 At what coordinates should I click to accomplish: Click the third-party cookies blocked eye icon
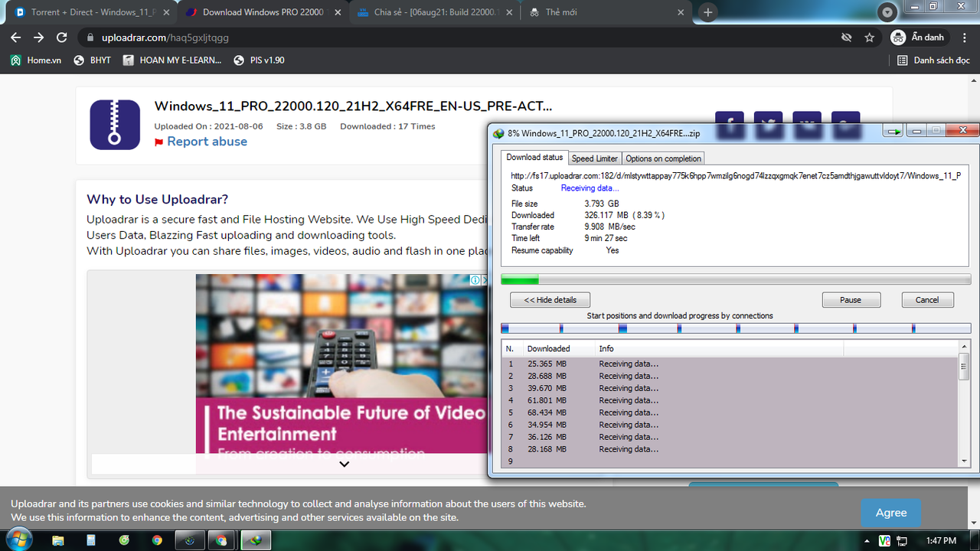[x=846, y=37]
